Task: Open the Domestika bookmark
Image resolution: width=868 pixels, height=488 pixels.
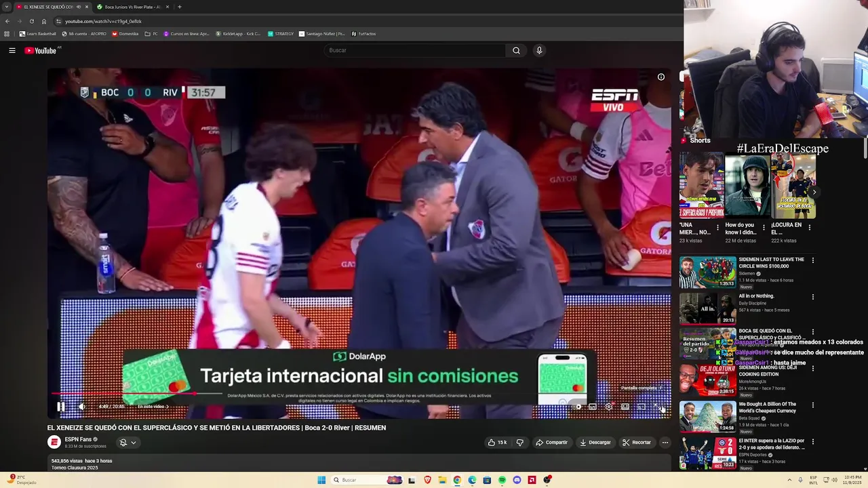Action: 125,34
